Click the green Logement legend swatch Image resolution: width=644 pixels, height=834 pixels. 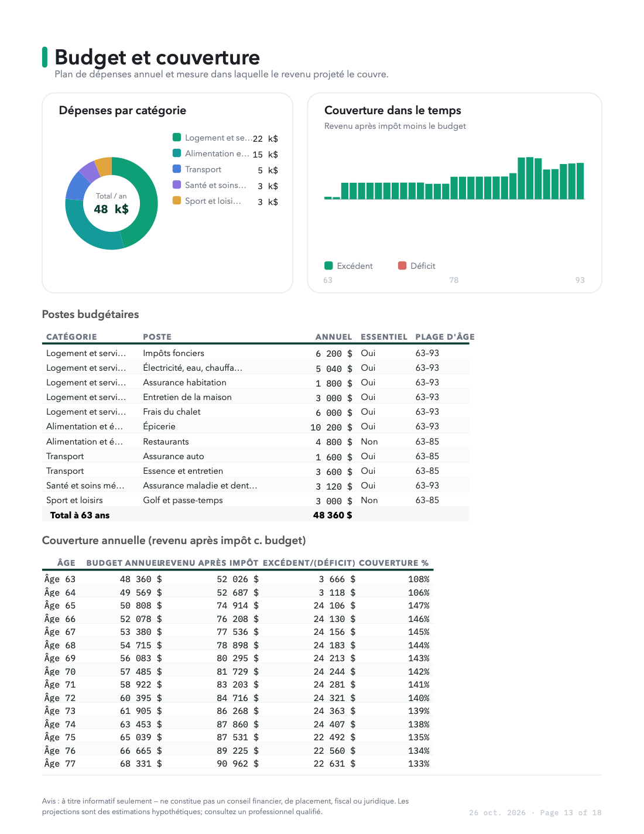click(x=177, y=138)
